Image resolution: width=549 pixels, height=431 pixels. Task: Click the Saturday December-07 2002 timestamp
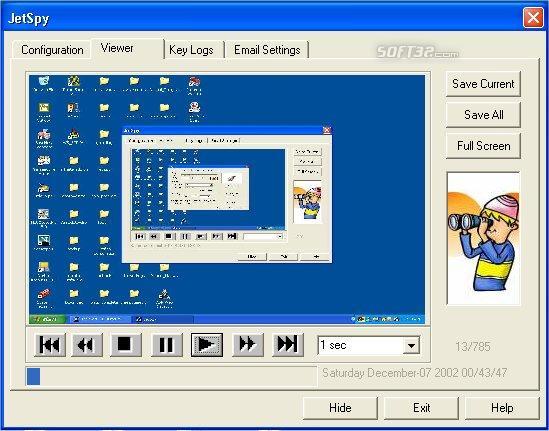[414, 373]
